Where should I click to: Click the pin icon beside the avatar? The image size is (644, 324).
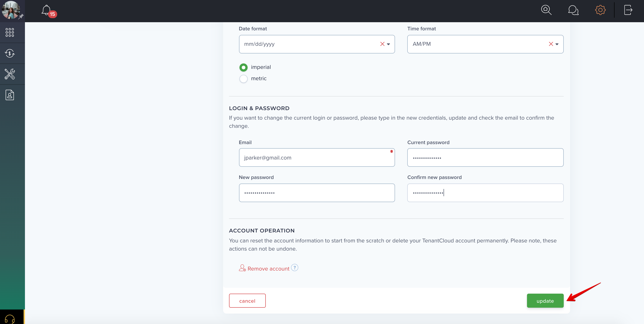click(x=21, y=17)
